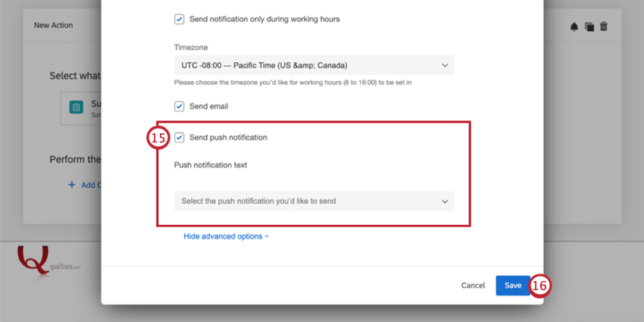Click the Save button
Image resolution: width=644 pixels, height=322 pixels.
tap(513, 286)
